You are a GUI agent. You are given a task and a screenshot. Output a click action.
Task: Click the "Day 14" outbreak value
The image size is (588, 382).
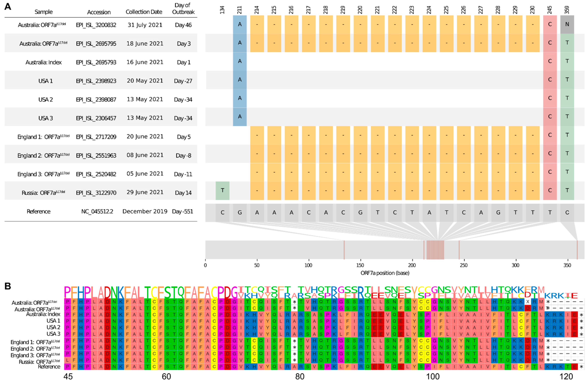click(x=183, y=193)
